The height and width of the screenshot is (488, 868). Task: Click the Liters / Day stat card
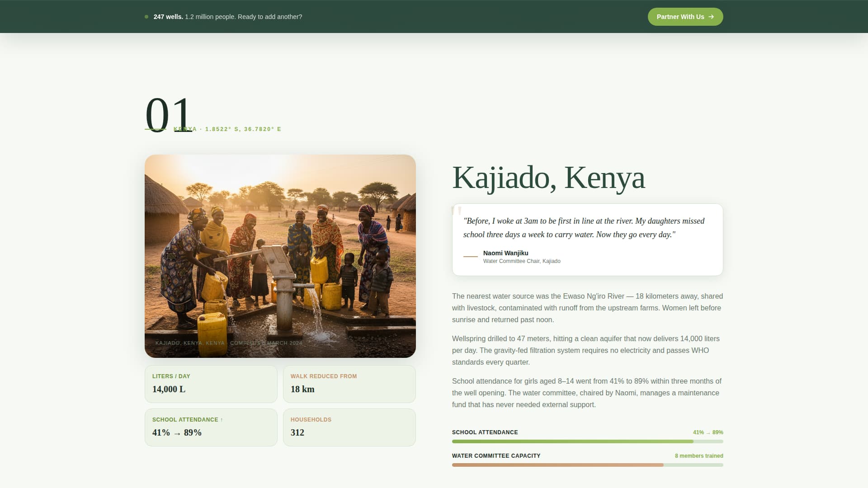211,384
